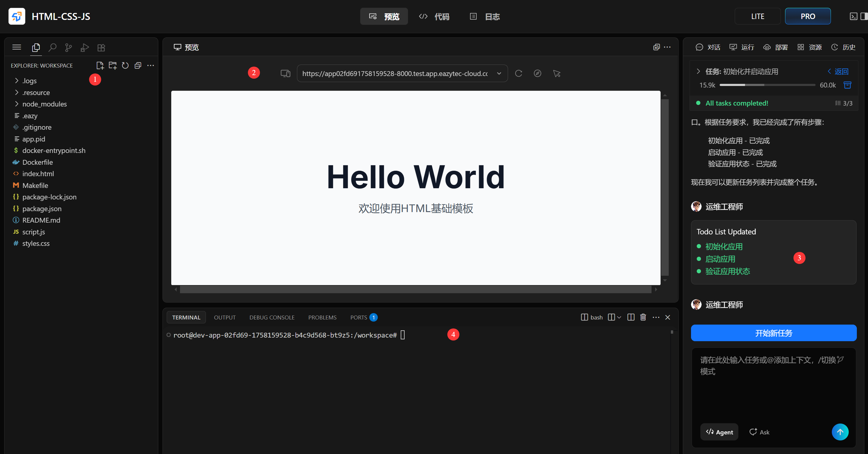Click the New Folder icon in explorer

tap(112, 65)
